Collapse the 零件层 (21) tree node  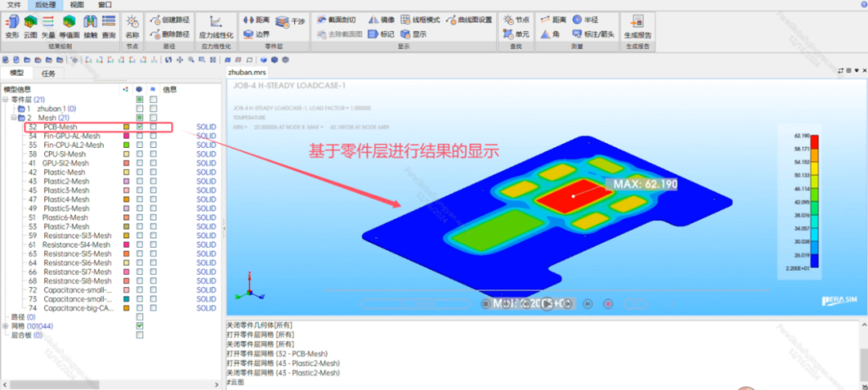pos(5,99)
